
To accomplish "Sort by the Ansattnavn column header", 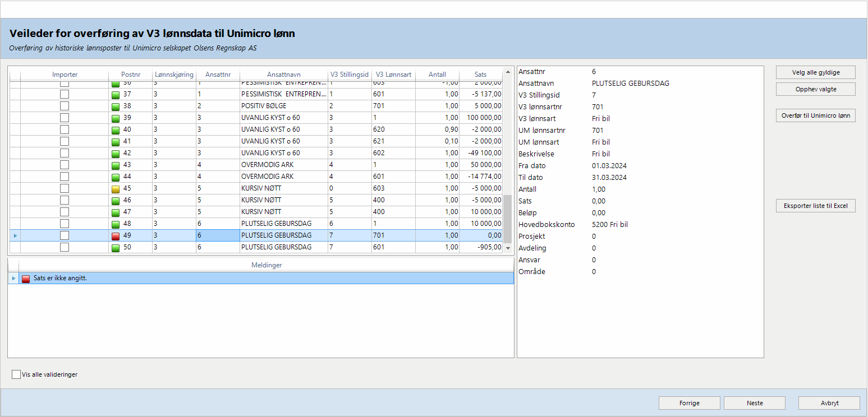I will 283,75.
